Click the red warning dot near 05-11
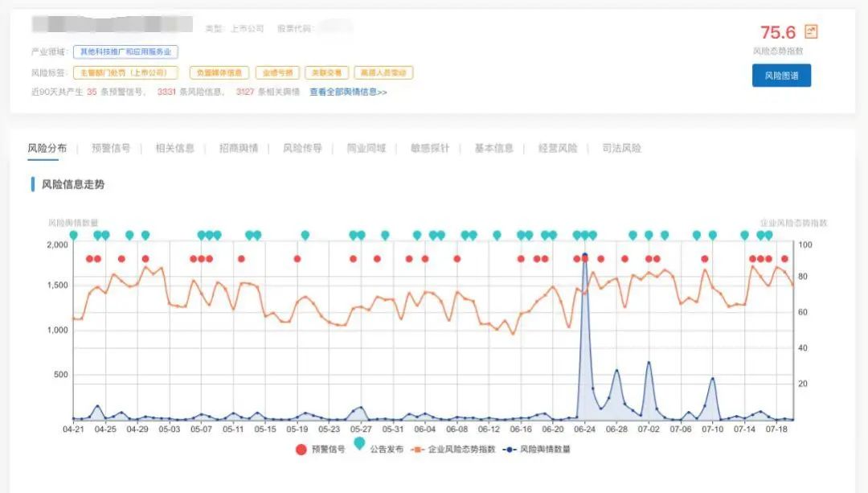 (x=241, y=259)
